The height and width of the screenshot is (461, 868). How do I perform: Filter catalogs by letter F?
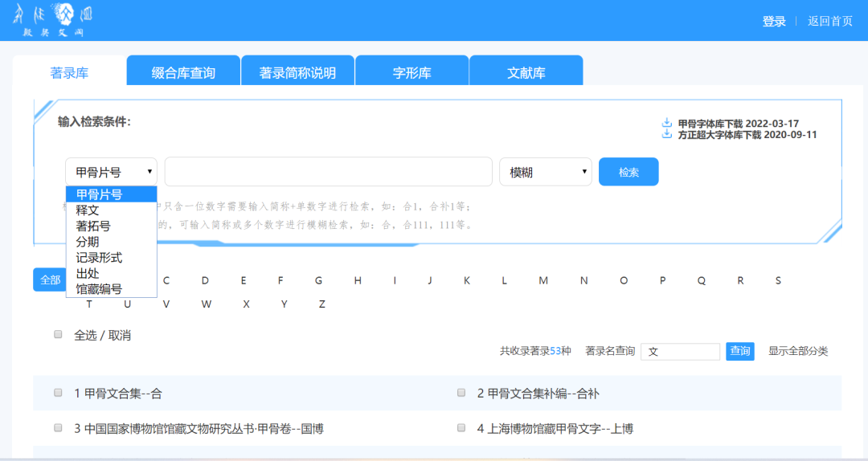(280, 280)
